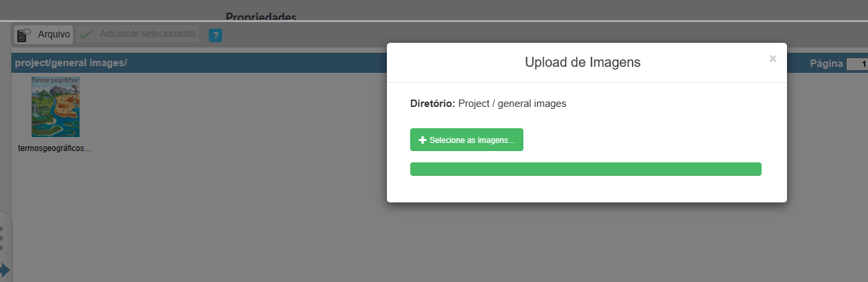Click Selecione as imagens button
Viewport: 868px width, 282px height.
click(466, 140)
